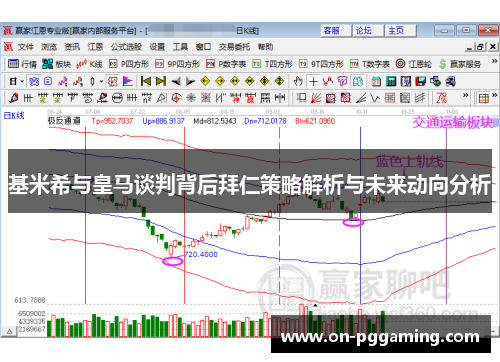
Task: Select the circle with horizontal line tool
Action: click(x=117, y=98)
